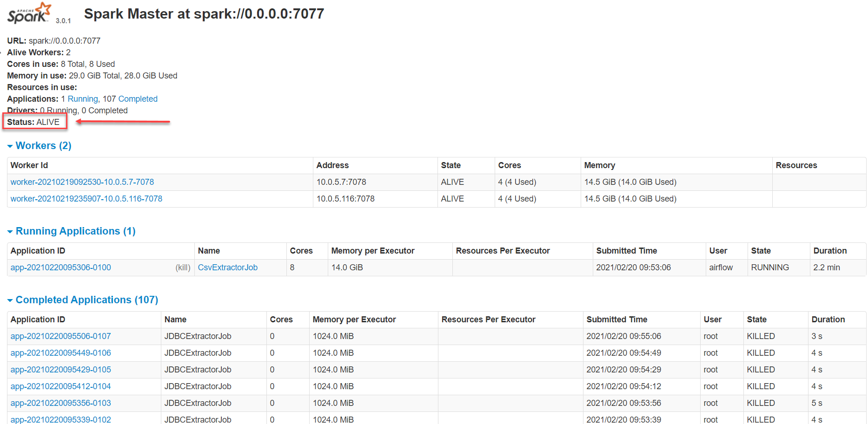Open worker 10.0.5.7-7078 details

(x=82, y=182)
